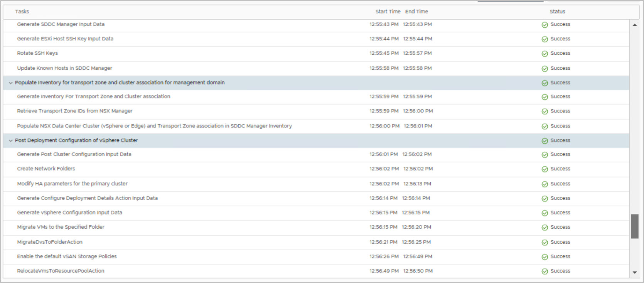Click the End Time column header
Viewport: 644px width, 283px height.
pyautogui.click(x=416, y=12)
